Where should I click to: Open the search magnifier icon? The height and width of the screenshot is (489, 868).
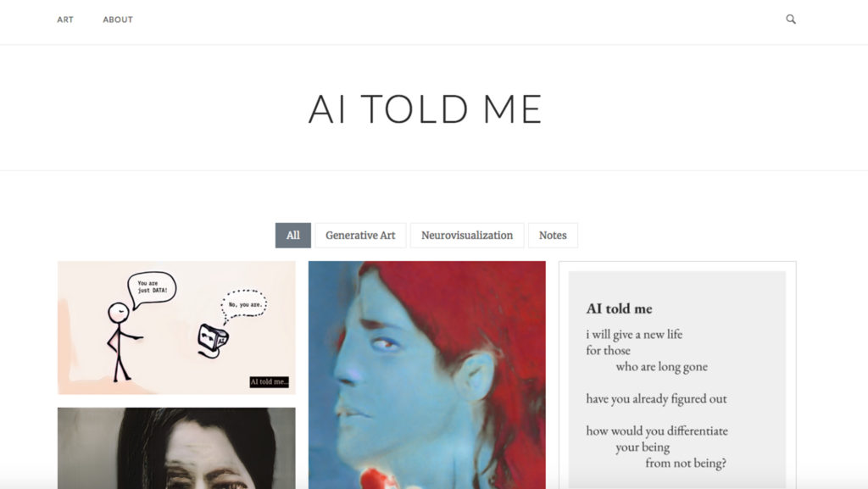point(791,19)
